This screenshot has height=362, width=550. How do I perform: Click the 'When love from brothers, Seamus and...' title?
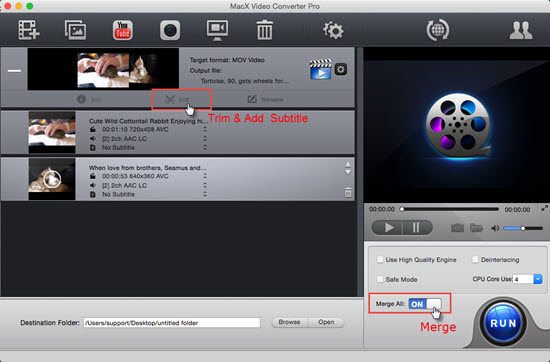point(147,168)
